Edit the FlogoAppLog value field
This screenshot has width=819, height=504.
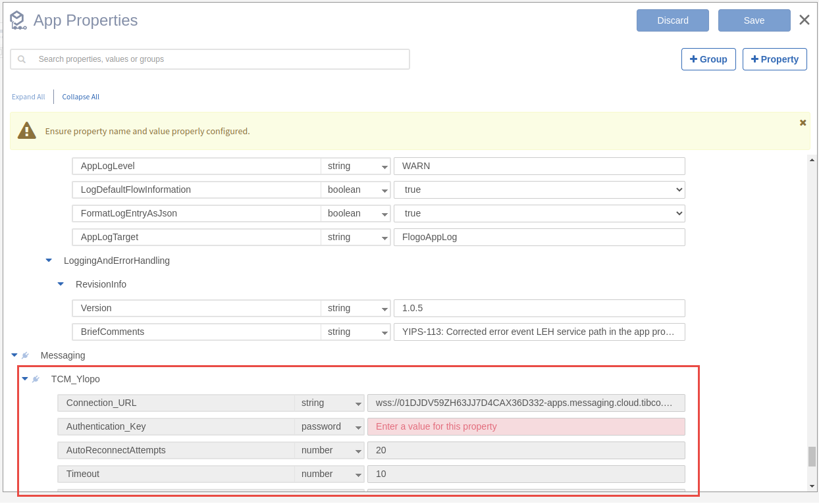coord(539,237)
